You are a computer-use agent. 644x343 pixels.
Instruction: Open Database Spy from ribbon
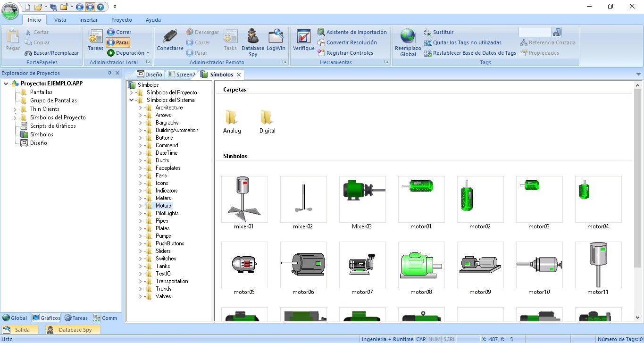point(253,42)
